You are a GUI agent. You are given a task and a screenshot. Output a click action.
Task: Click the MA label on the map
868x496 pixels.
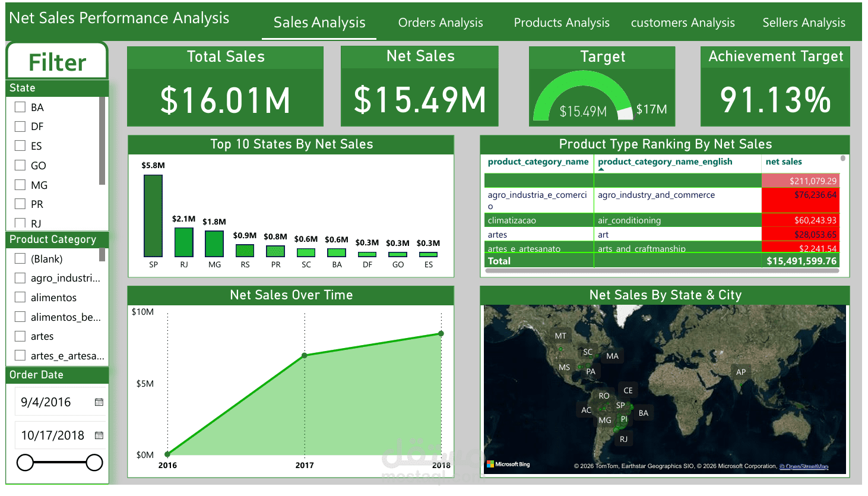click(x=612, y=356)
